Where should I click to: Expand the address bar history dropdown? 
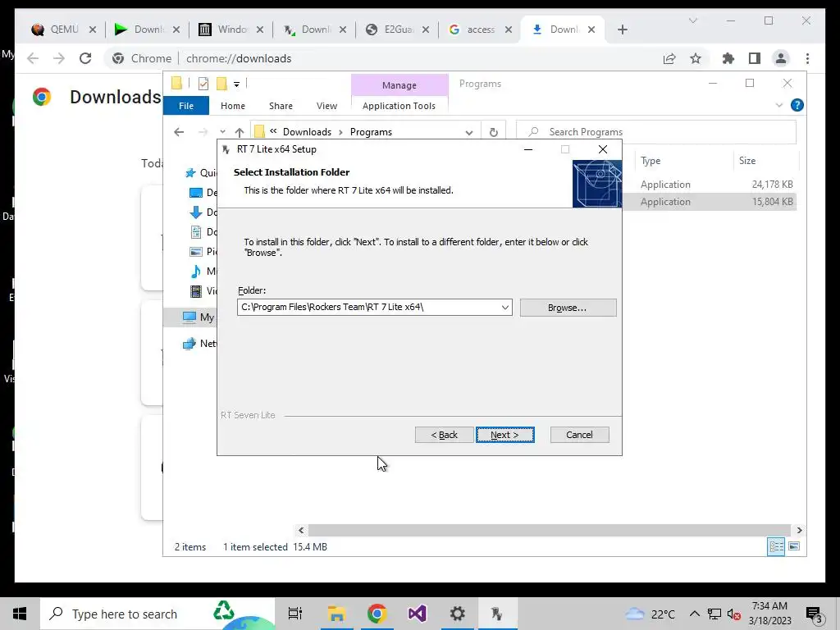(x=468, y=132)
